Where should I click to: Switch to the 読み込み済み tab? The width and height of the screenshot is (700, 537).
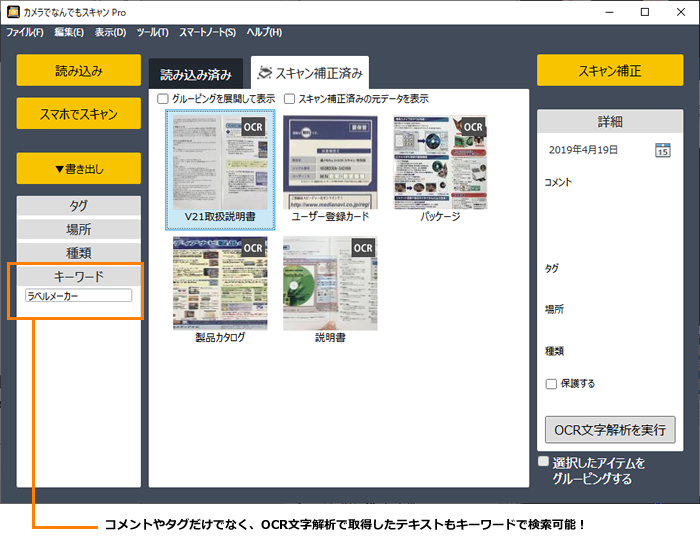[196, 74]
